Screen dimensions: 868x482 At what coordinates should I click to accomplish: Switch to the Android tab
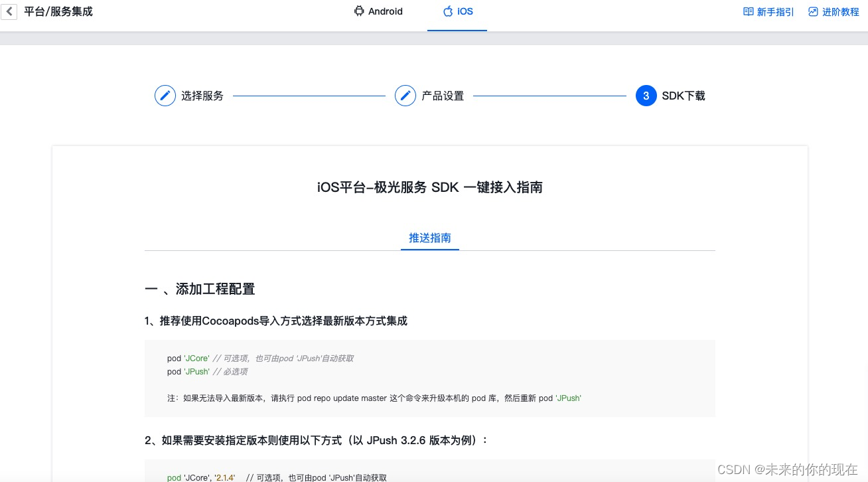378,11
